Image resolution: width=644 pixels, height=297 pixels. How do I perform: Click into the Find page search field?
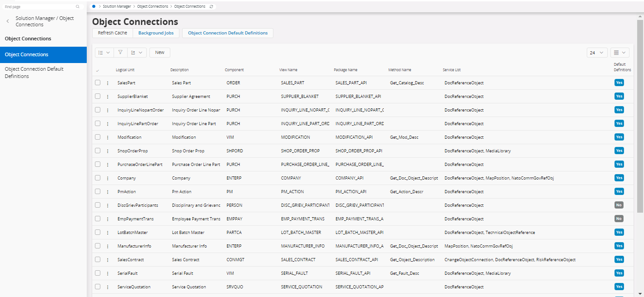pyautogui.click(x=39, y=7)
